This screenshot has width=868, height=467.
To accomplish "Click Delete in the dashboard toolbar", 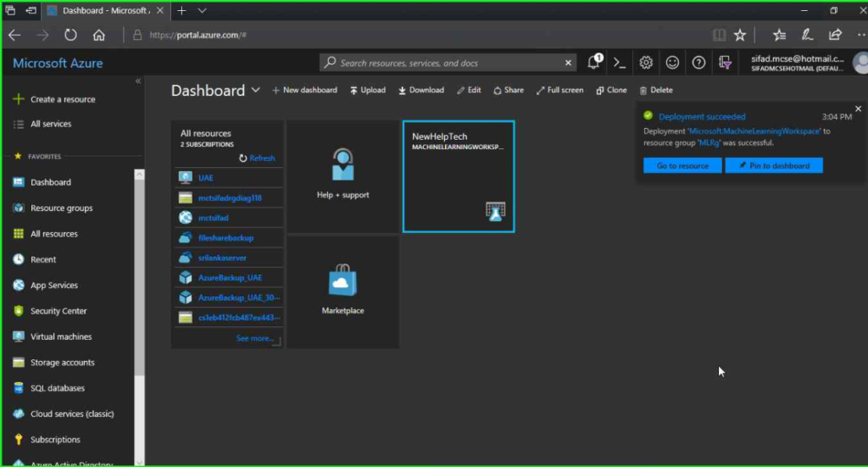I will point(656,90).
